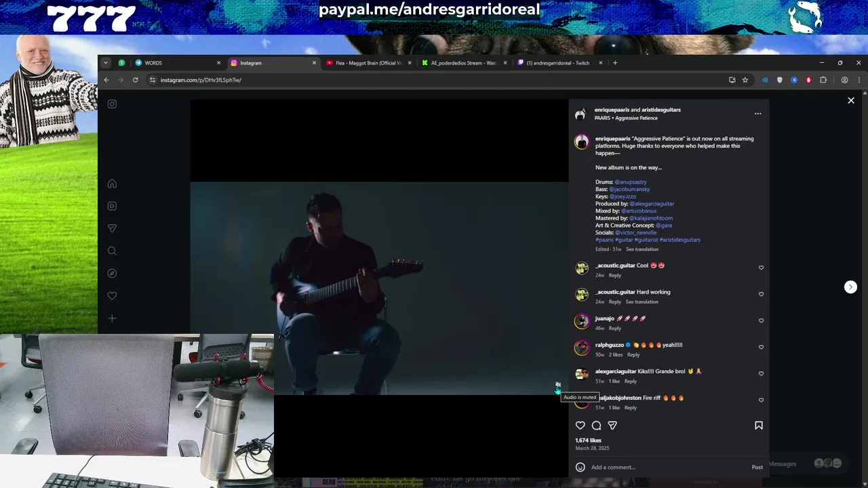Click the '1,674 likes' count
The height and width of the screenshot is (488, 868).
click(x=588, y=441)
